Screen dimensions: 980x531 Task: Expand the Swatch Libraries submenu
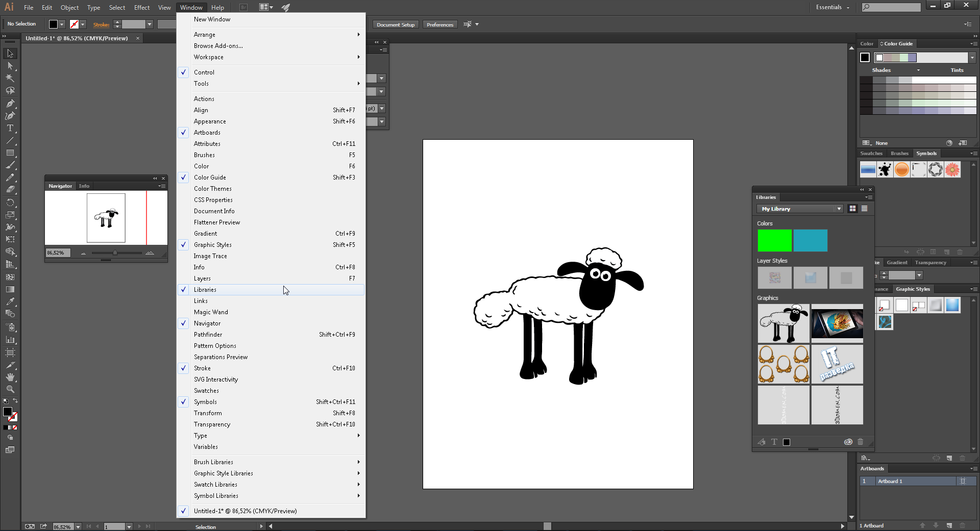coord(271,485)
